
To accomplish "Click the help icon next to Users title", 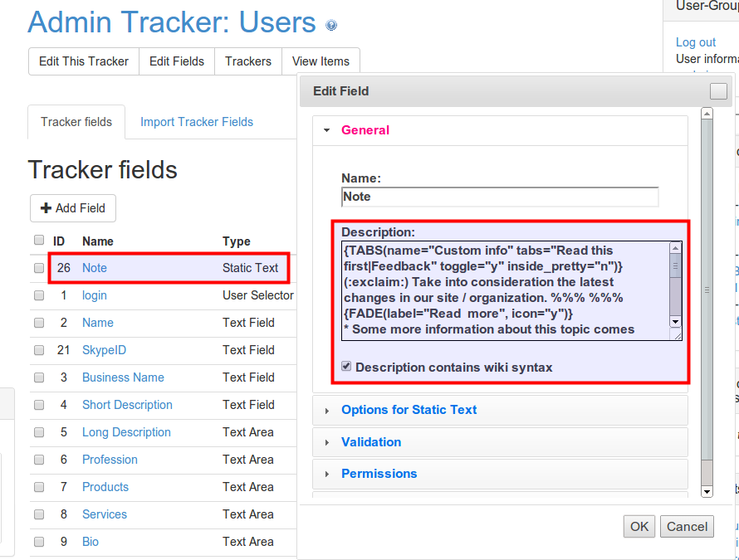I will (x=331, y=26).
